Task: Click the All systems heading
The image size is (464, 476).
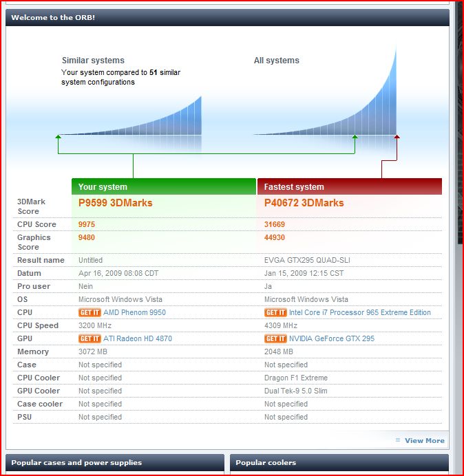Action: pyautogui.click(x=277, y=60)
